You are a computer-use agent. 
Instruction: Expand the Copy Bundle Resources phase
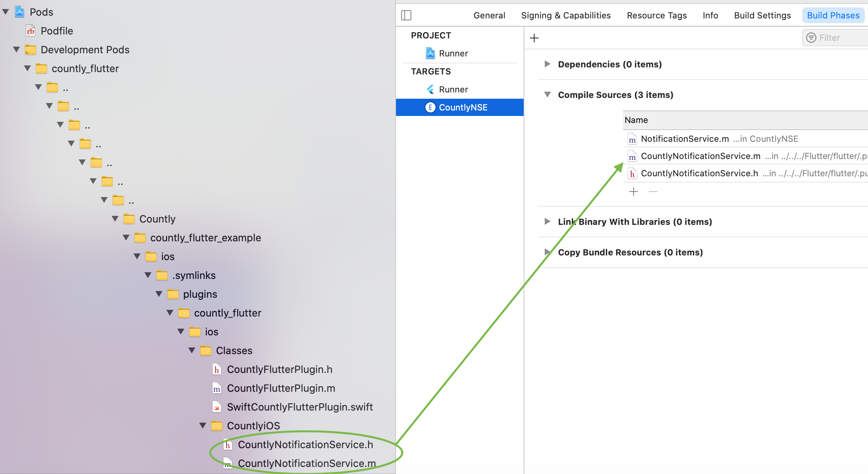[x=547, y=252]
